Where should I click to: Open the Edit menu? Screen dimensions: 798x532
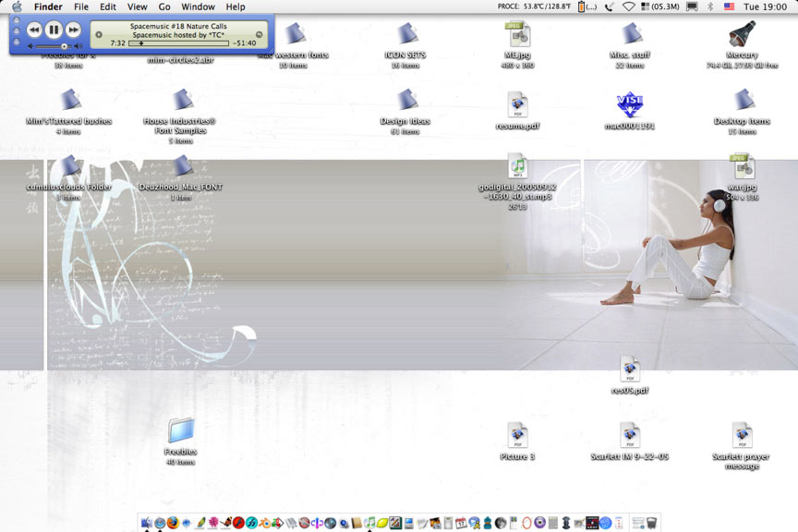click(107, 6)
